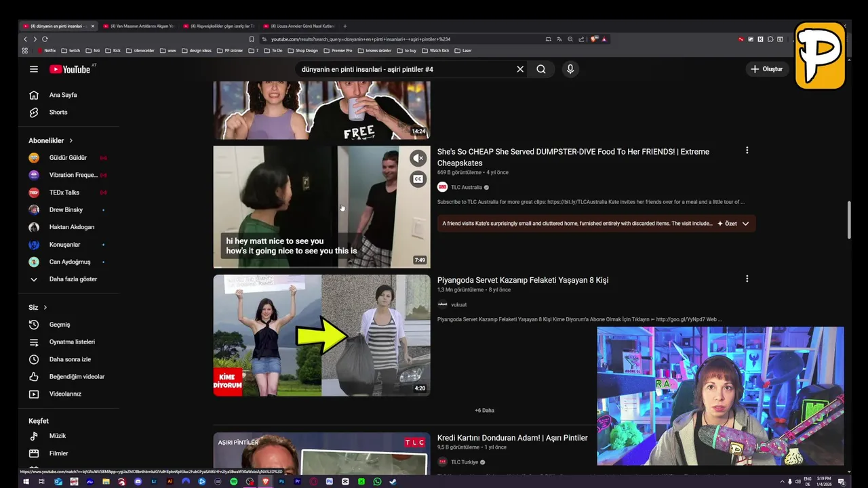Open the Windows Start button
Screen dimensions: 868x488
tap(26, 482)
